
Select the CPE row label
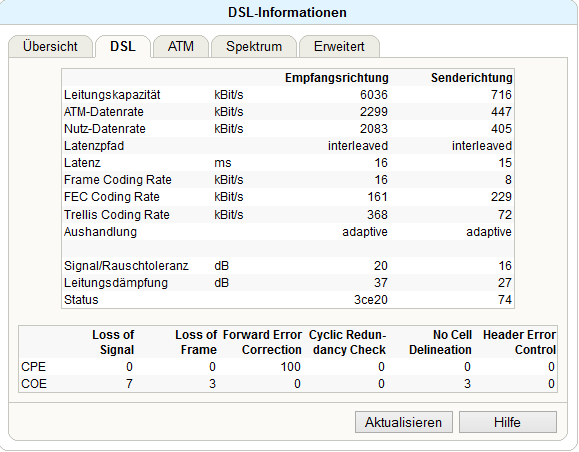coord(34,367)
